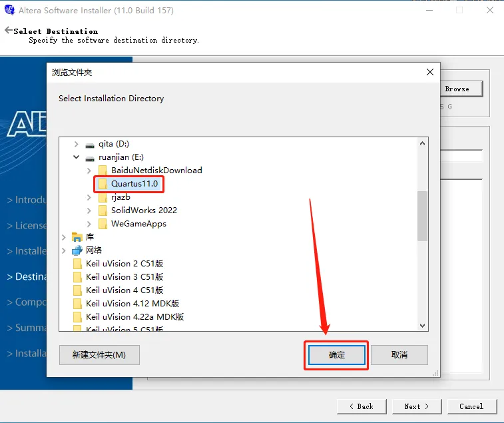The height and width of the screenshot is (423, 504).
Task: Select the SolidWorks 2022 folder name
Action: pyautogui.click(x=144, y=211)
